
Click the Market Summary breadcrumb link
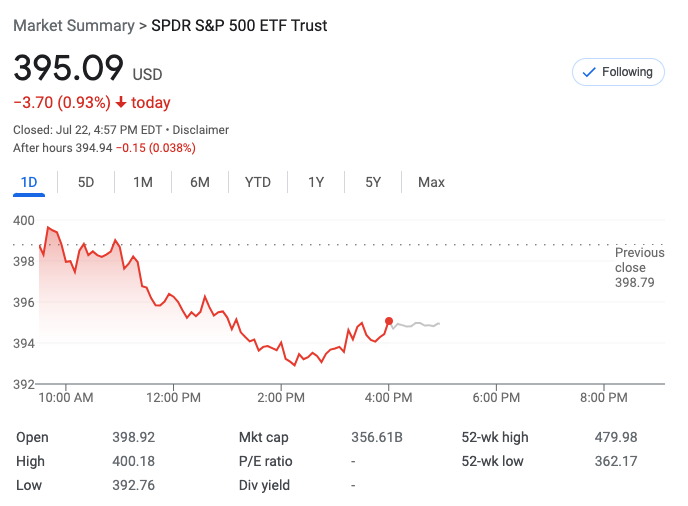(x=73, y=25)
